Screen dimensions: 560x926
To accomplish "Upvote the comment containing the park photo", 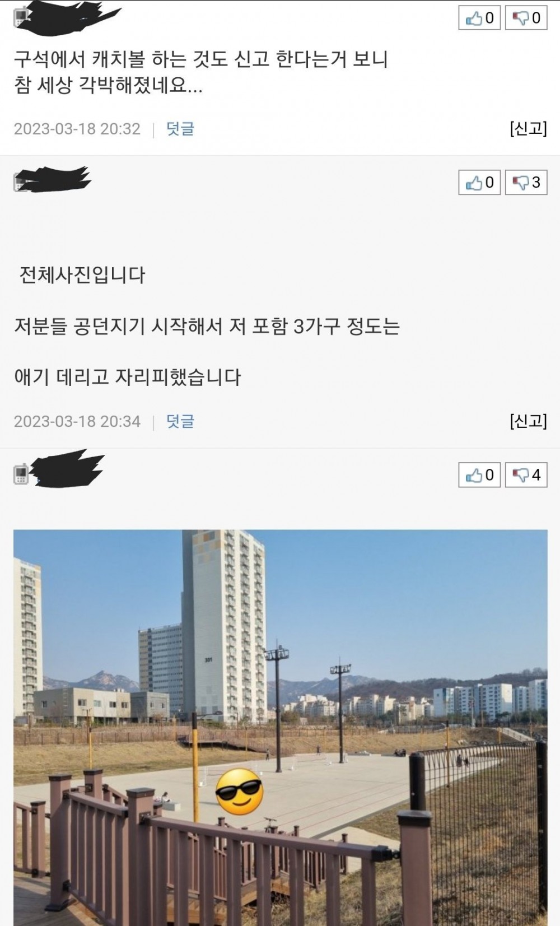I will [x=479, y=474].
